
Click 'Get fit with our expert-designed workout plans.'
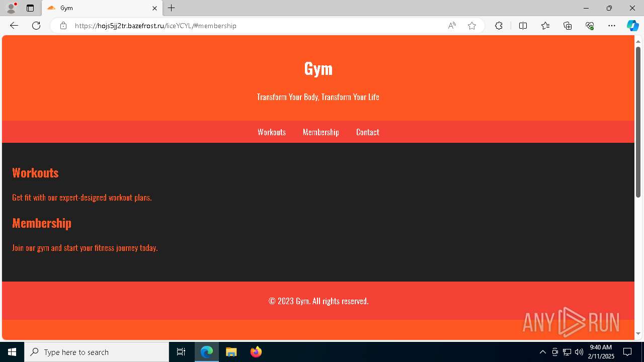click(x=82, y=198)
